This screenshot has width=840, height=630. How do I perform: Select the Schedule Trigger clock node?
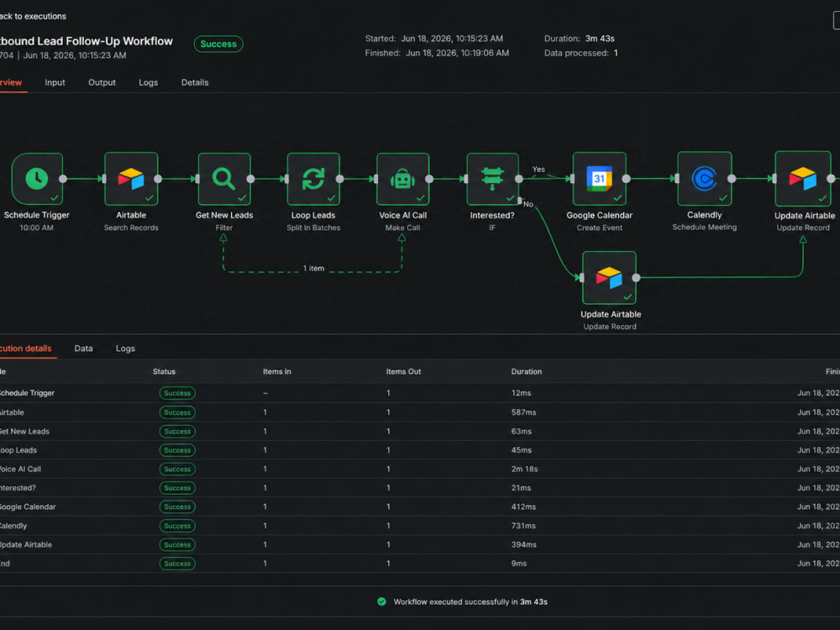[x=37, y=179]
